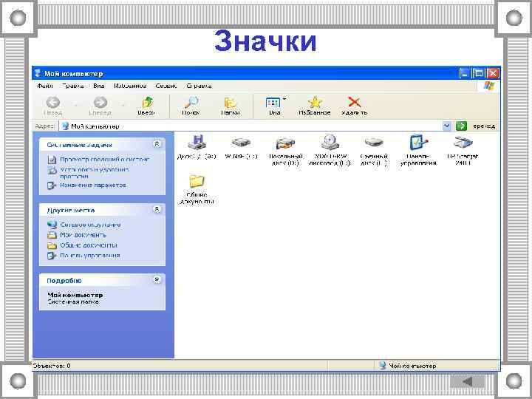Select the Локальный диск (D:) icon
Viewport: 532px width, 399px height.
click(x=285, y=150)
